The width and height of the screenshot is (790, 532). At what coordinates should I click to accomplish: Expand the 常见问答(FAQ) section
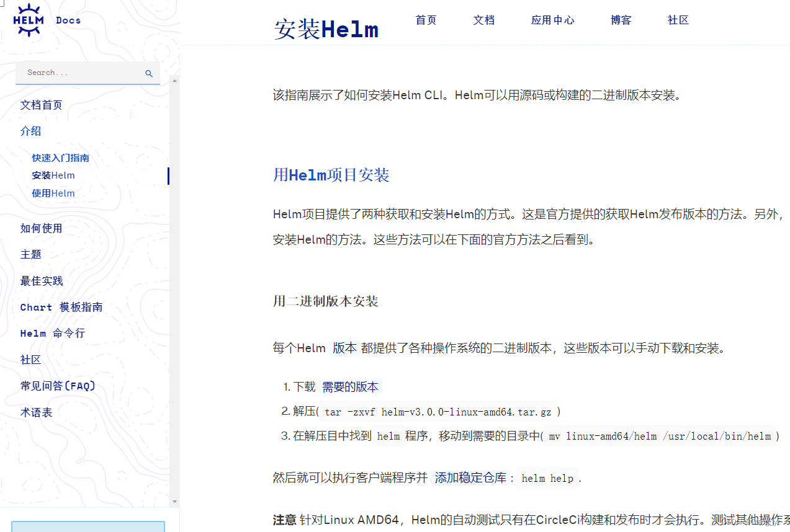click(58, 386)
